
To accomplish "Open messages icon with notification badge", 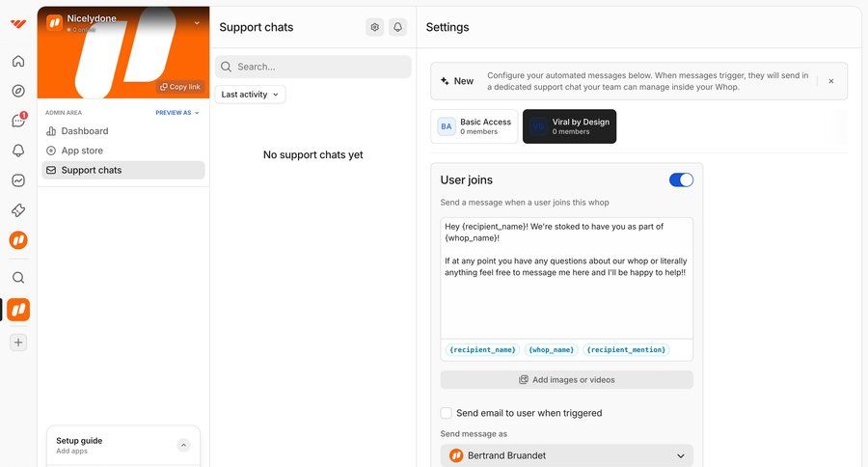I will 18,121.
